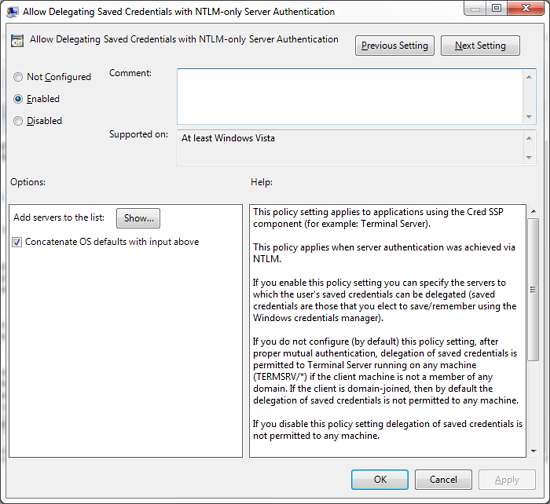The width and height of the screenshot is (550, 504).
Task: Close the dialog with the X button
Action: click(525, 8)
